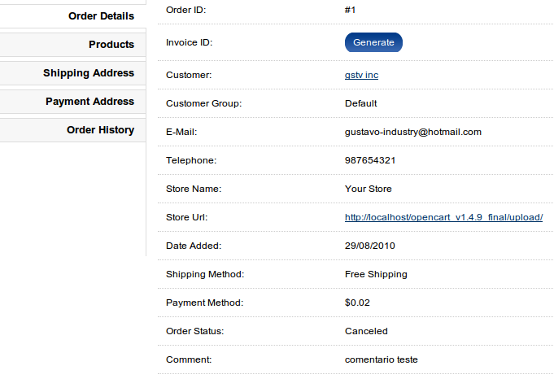
Task: Click the Default customer group value
Action: tap(360, 103)
